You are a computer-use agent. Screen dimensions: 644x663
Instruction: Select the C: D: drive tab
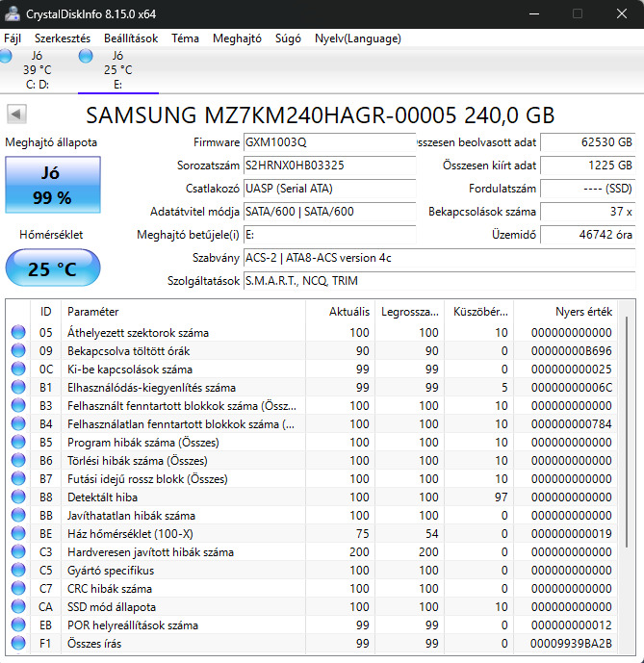click(38, 70)
